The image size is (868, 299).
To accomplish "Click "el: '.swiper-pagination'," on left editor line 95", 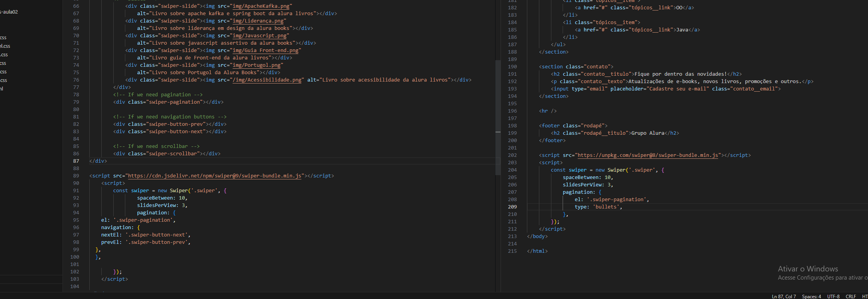I will point(139,220).
